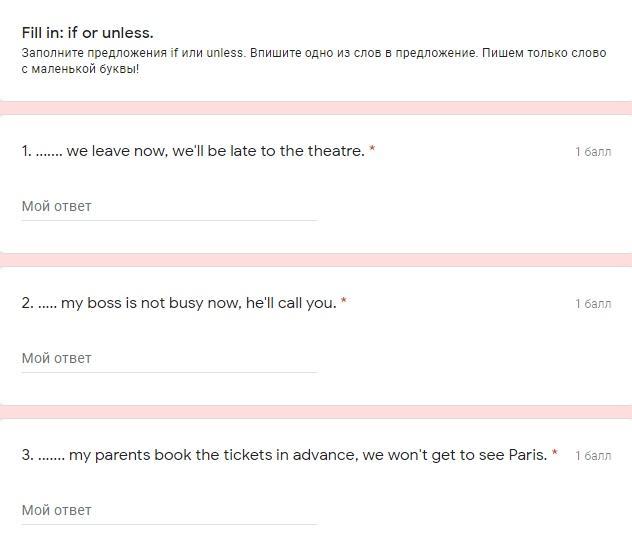Click the red required asterisk on question 1
632x551 pixels.
(372, 150)
